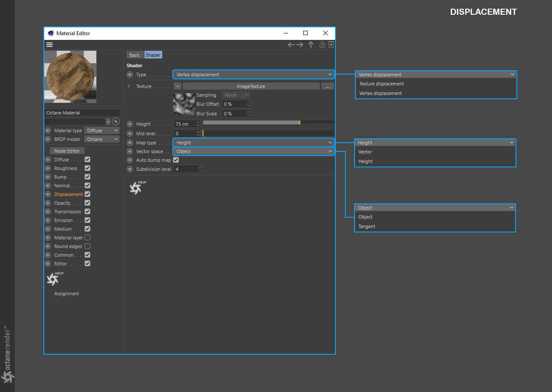Uncheck the Displacement channel checkbox

pyautogui.click(x=87, y=194)
